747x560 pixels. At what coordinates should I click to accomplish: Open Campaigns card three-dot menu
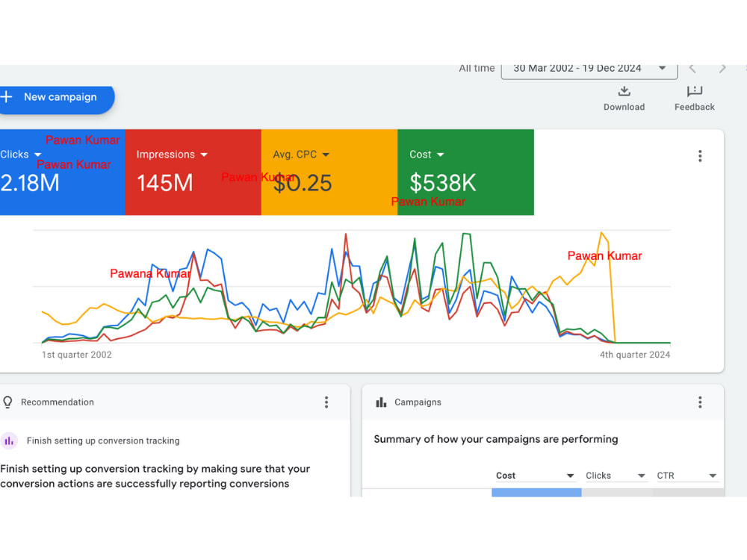700,402
